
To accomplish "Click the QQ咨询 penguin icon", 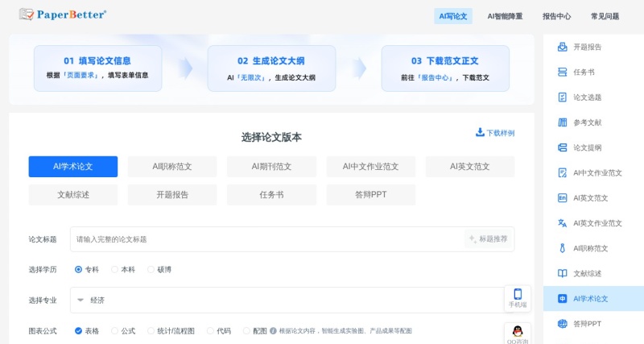I will [x=518, y=331].
